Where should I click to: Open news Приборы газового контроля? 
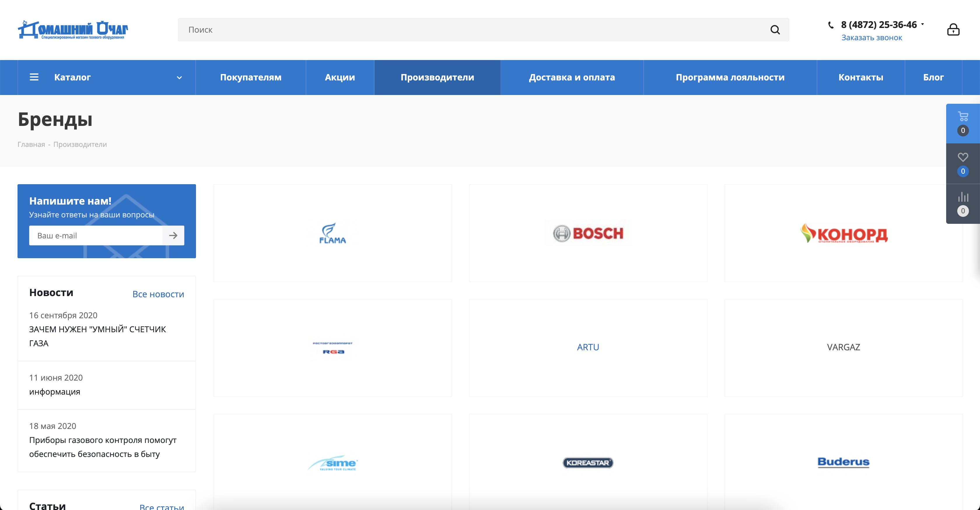coord(103,447)
